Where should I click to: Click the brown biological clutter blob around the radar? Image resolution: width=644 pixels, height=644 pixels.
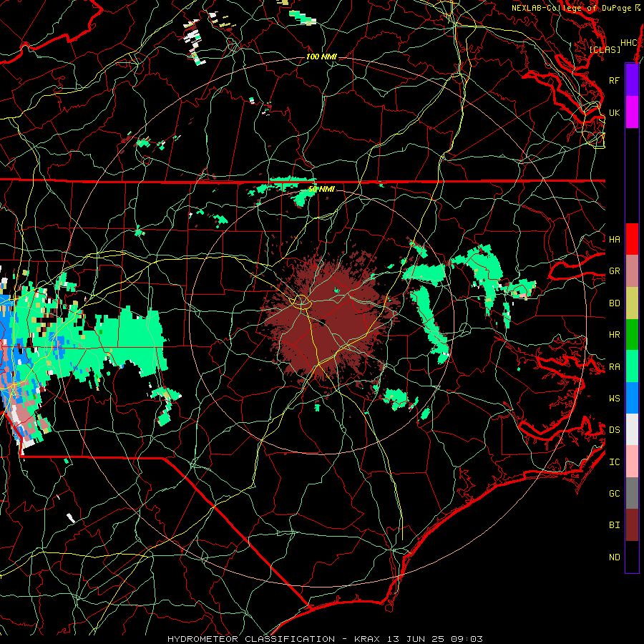328,321
